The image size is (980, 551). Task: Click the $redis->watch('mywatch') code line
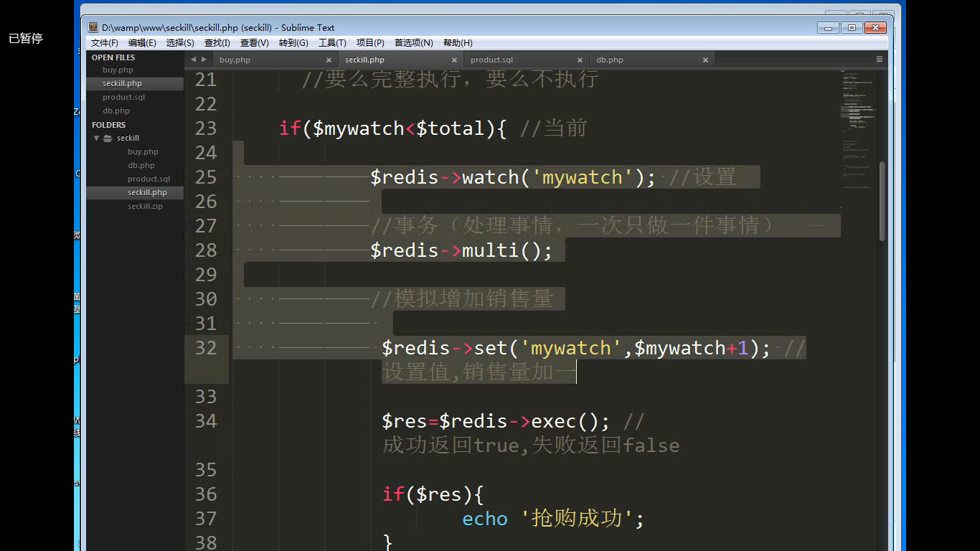513,177
